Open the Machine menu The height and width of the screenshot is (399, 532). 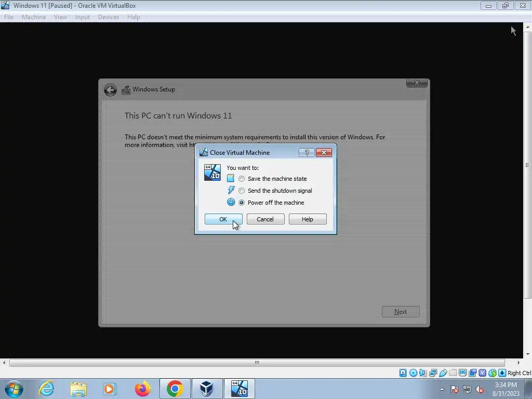34,17
